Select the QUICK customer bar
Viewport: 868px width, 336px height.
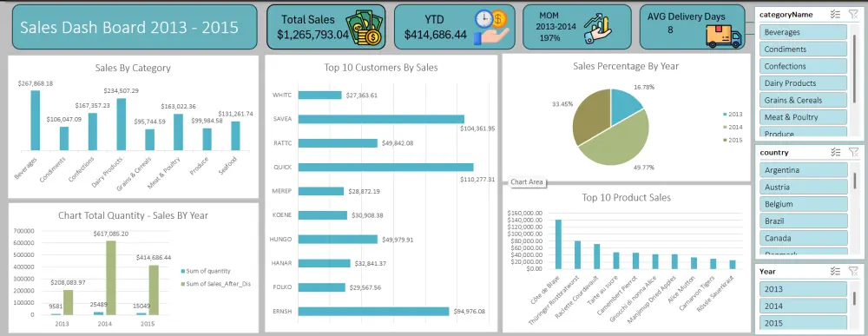pyautogui.click(x=386, y=168)
